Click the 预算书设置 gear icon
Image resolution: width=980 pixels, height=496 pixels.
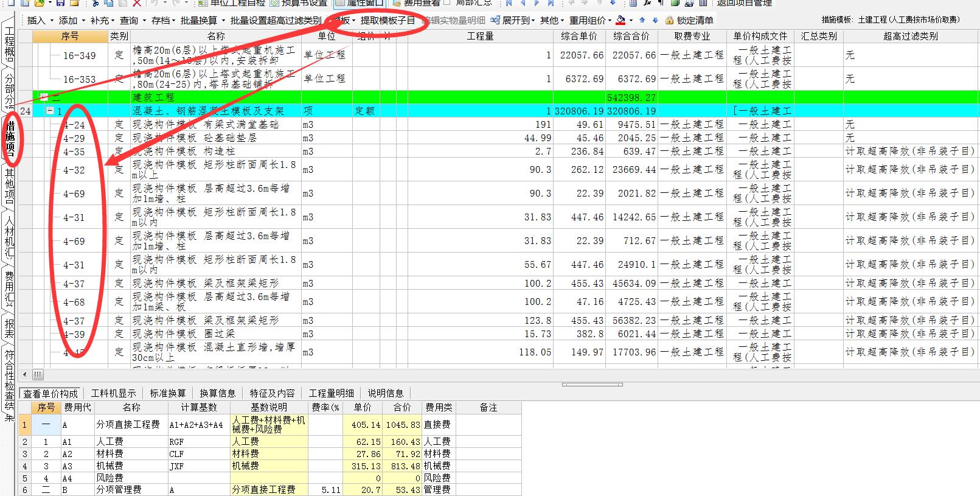274,3
